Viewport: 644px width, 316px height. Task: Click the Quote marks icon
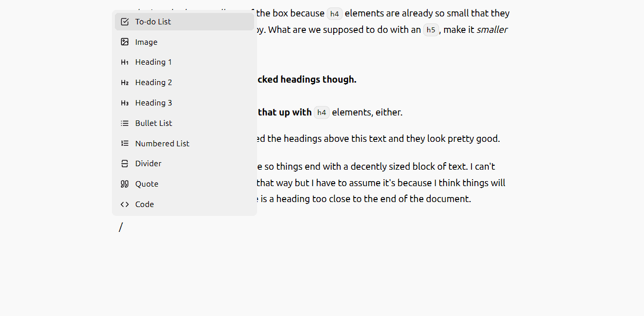[x=125, y=184]
